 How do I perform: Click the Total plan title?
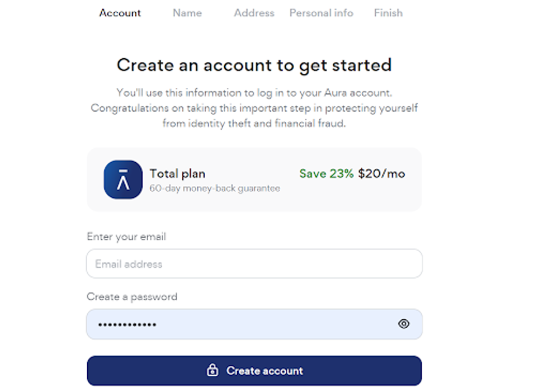pos(177,174)
